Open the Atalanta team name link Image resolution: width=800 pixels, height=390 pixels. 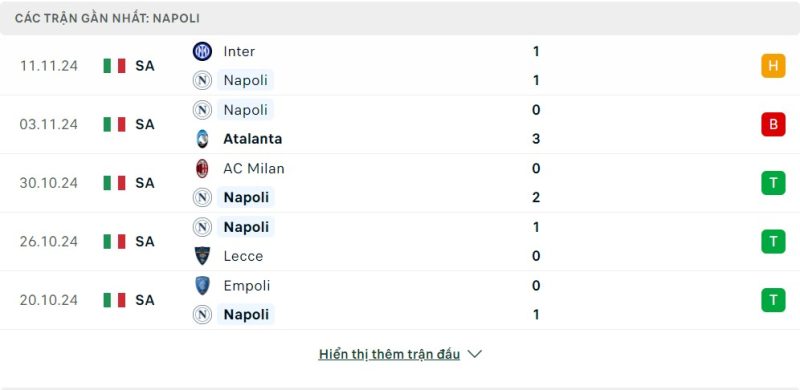point(253,139)
